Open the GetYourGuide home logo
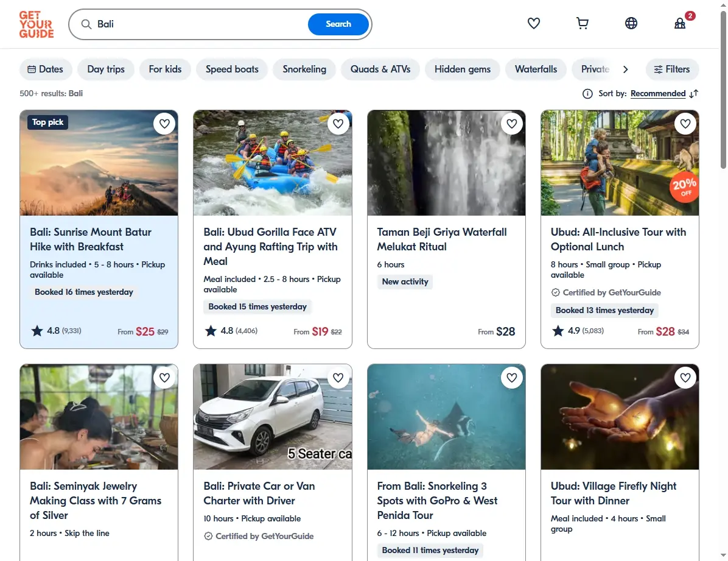 [36, 24]
